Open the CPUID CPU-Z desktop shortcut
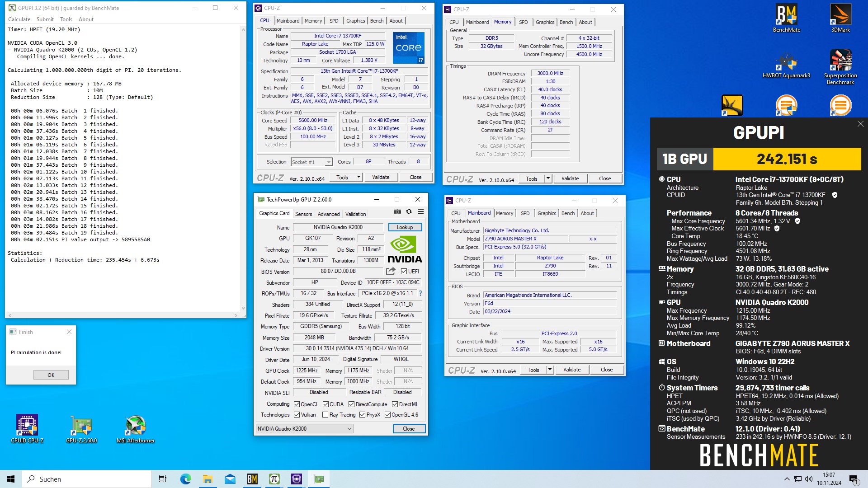Viewport: 868px width, 488px height. click(27, 429)
